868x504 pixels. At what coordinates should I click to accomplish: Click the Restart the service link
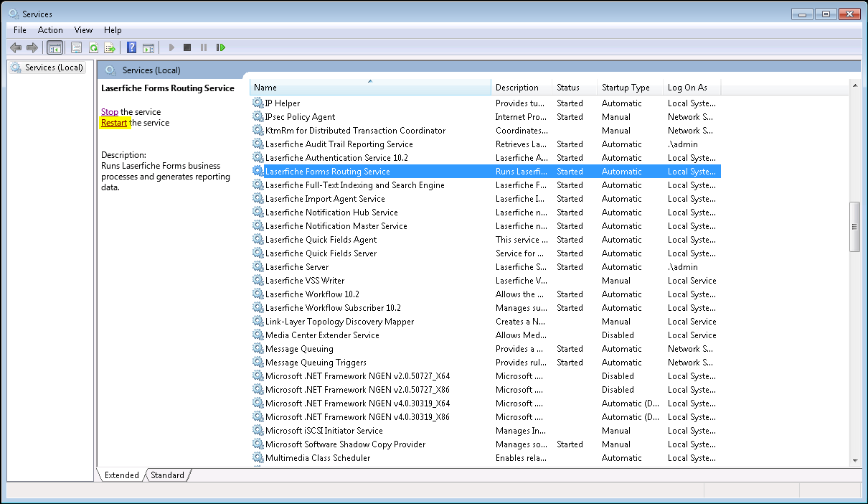pyautogui.click(x=114, y=123)
